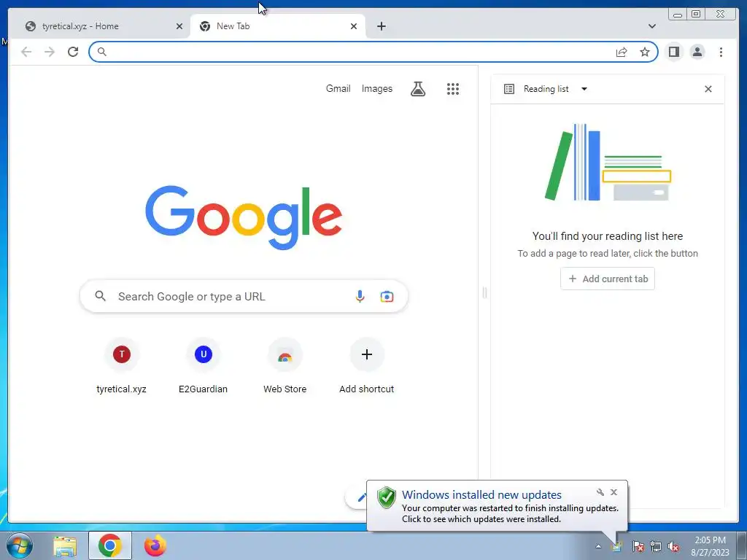Viewport: 747px width, 560px height.
Task: Open File Explorer from taskbar
Action: (65, 545)
